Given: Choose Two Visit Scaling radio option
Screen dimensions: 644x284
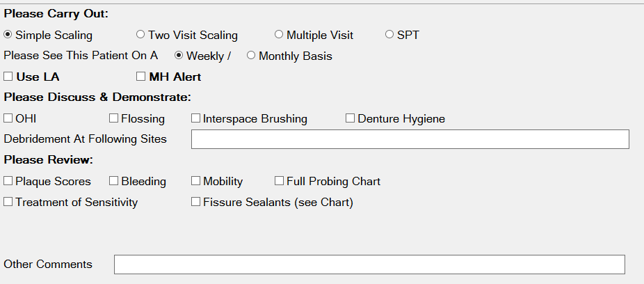Looking at the screenshot, I should pyautogui.click(x=140, y=35).
